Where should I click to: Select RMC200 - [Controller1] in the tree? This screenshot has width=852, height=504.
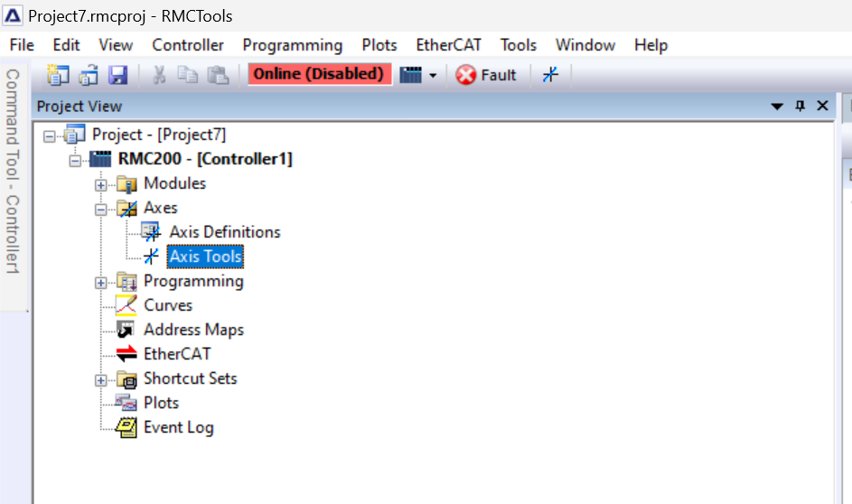tap(205, 159)
